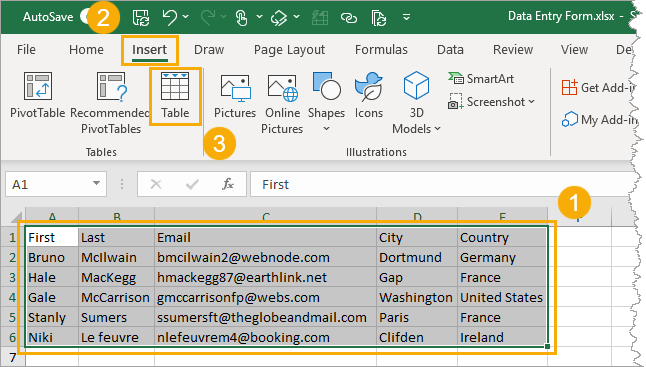Image resolution: width=646 pixels, height=367 pixels.
Task: Switch to the Home tab
Action: tap(86, 50)
